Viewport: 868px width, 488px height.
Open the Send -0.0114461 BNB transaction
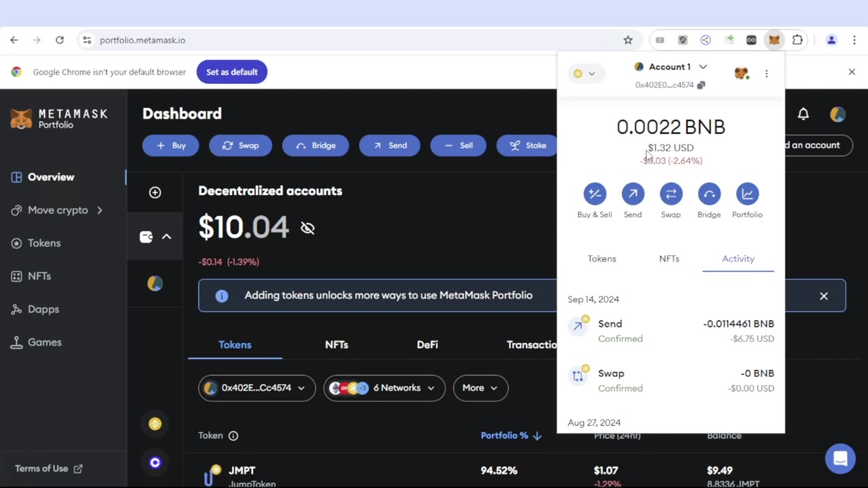coord(671,331)
